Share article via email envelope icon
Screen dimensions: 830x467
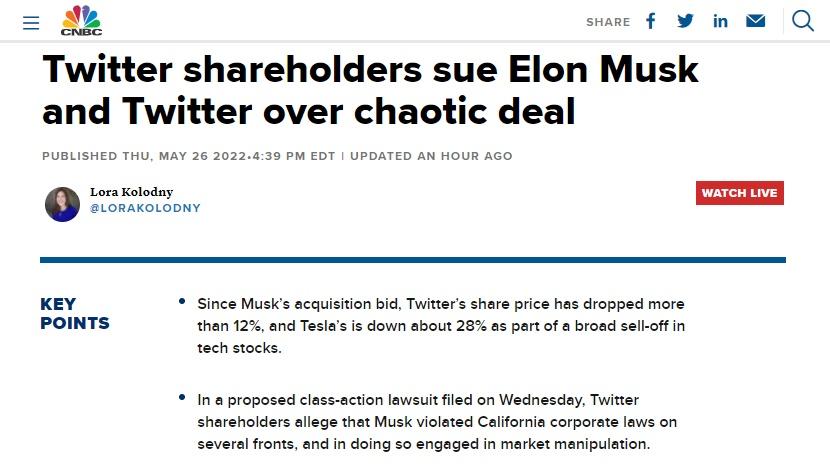pyautogui.click(x=756, y=21)
